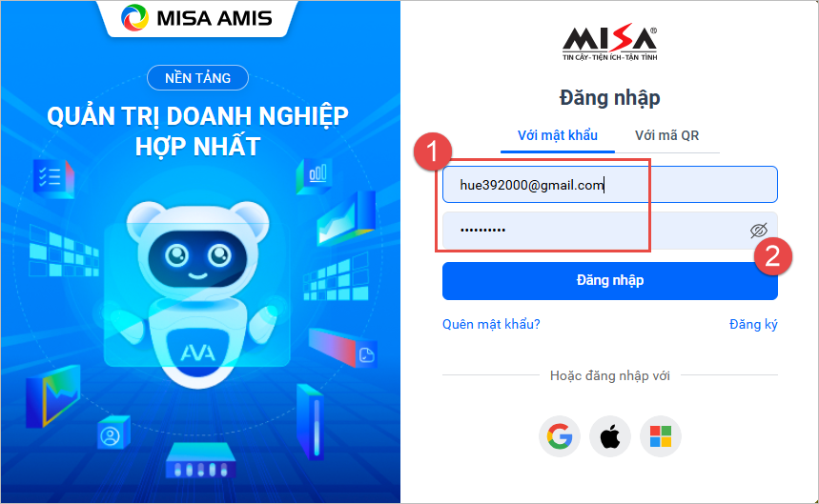
Task: Open the Đăng ký link
Action: [x=753, y=325]
